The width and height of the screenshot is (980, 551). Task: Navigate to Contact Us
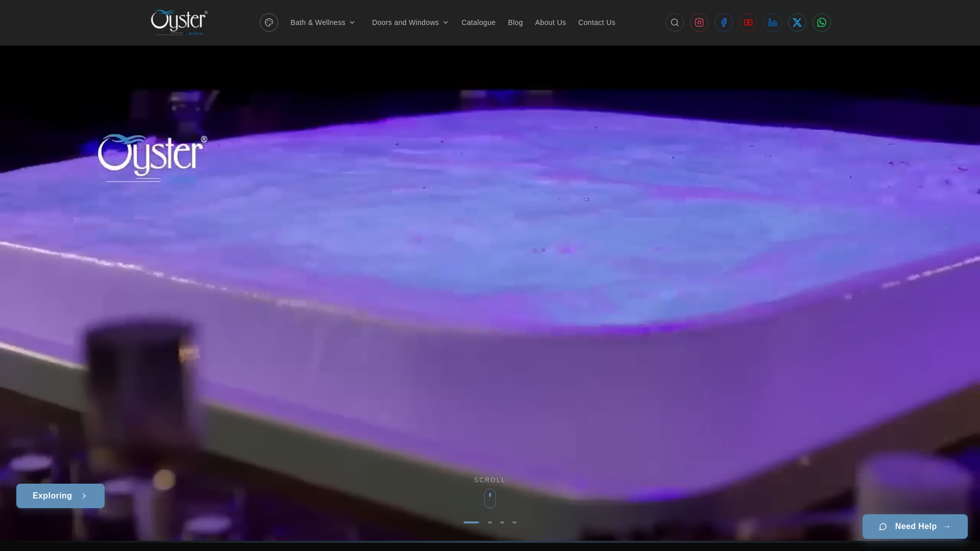click(x=597, y=22)
